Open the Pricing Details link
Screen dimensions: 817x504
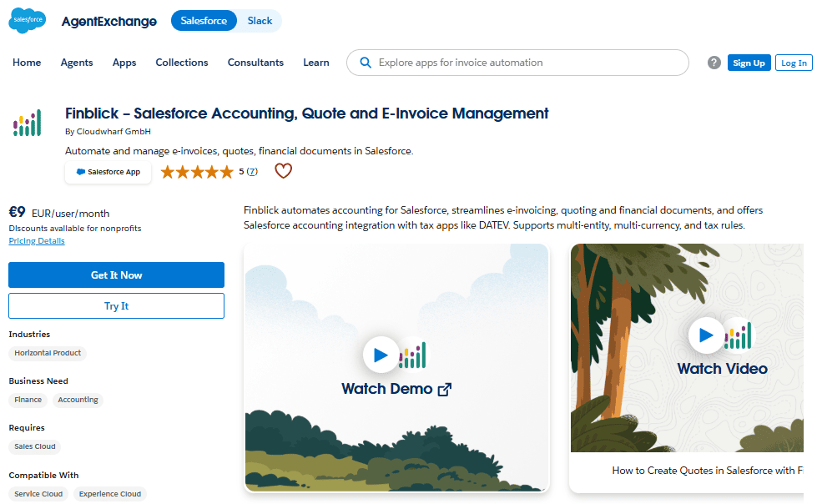37,241
